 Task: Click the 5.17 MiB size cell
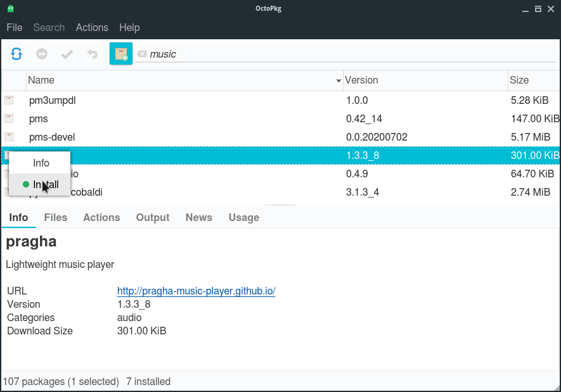coord(531,137)
